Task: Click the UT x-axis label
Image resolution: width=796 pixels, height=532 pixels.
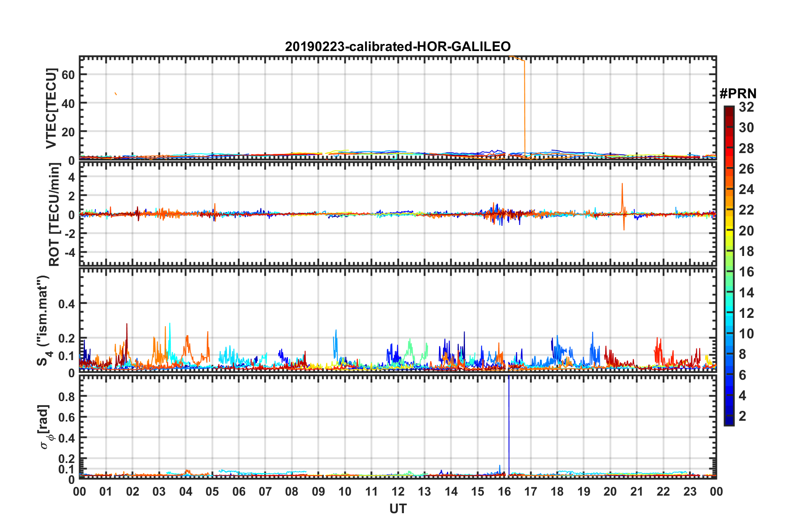Action: [398, 509]
